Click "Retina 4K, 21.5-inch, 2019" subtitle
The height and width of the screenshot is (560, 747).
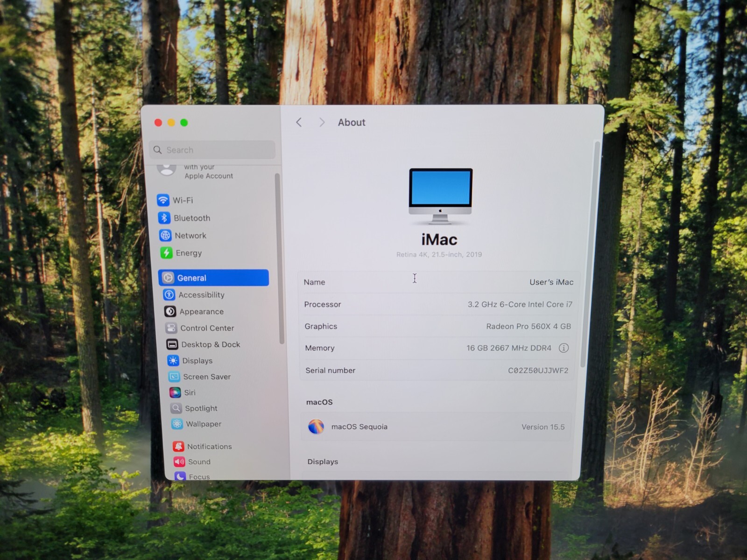(439, 254)
